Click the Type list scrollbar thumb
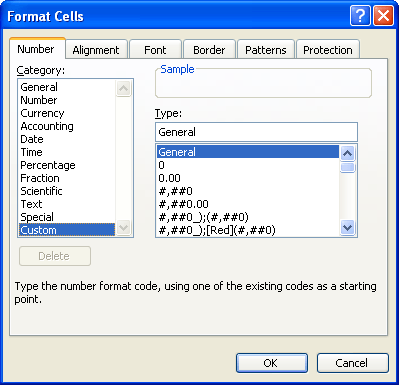Image resolution: width=399 pixels, height=385 pixels. [x=347, y=167]
